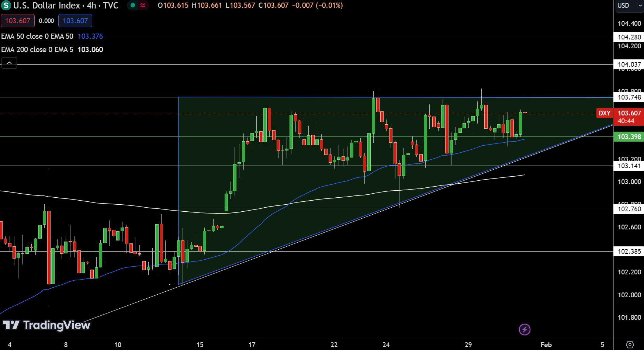Click the green dollar symbol logo icon

(6, 6)
